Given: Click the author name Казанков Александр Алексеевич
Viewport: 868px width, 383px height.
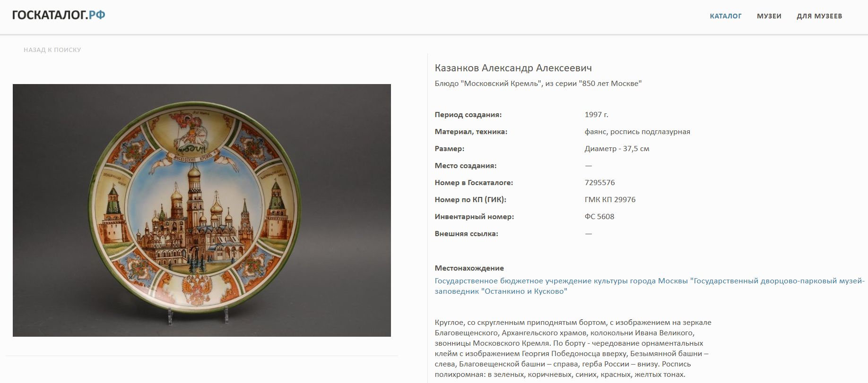Looking at the screenshot, I should [513, 68].
